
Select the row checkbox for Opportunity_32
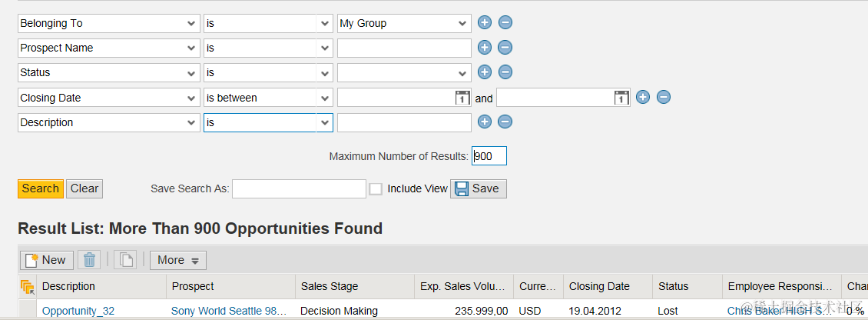[x=27, y=311]
